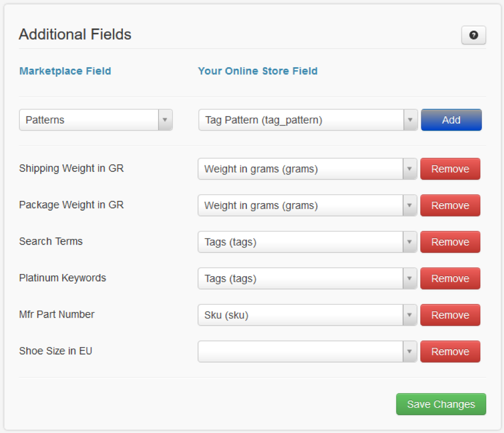Select a value in the empty Shoe Size dropdown
This screenshot has height=433, width=504.
point(308,352)
